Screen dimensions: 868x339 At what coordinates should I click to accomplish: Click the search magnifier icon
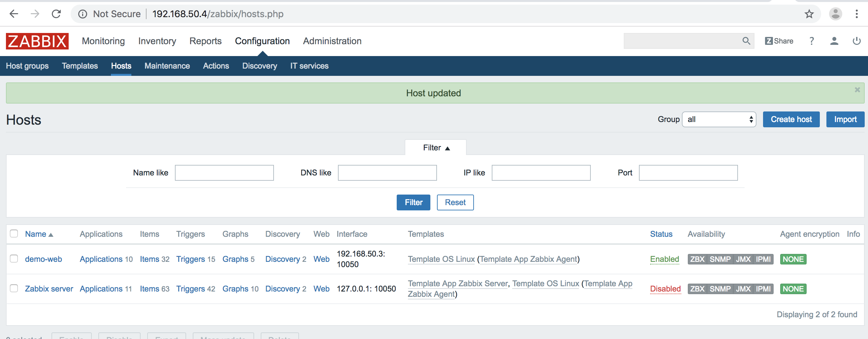coord(746,41)
